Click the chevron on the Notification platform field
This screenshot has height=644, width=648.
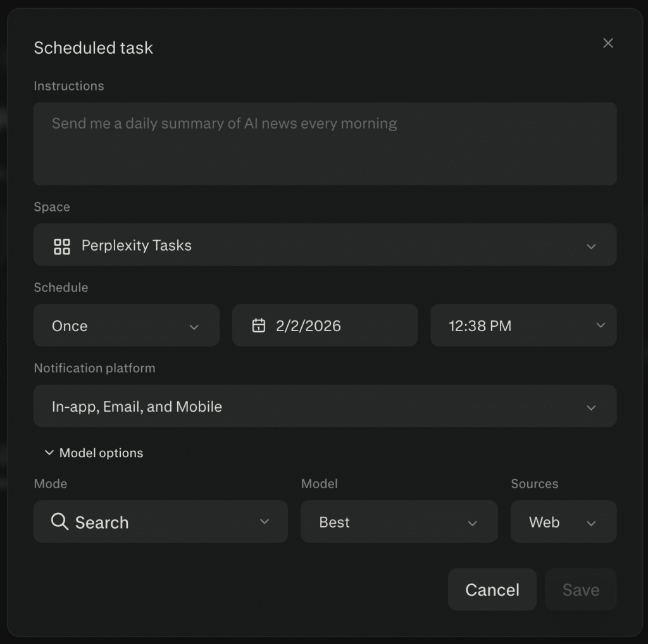click(592, 406)
